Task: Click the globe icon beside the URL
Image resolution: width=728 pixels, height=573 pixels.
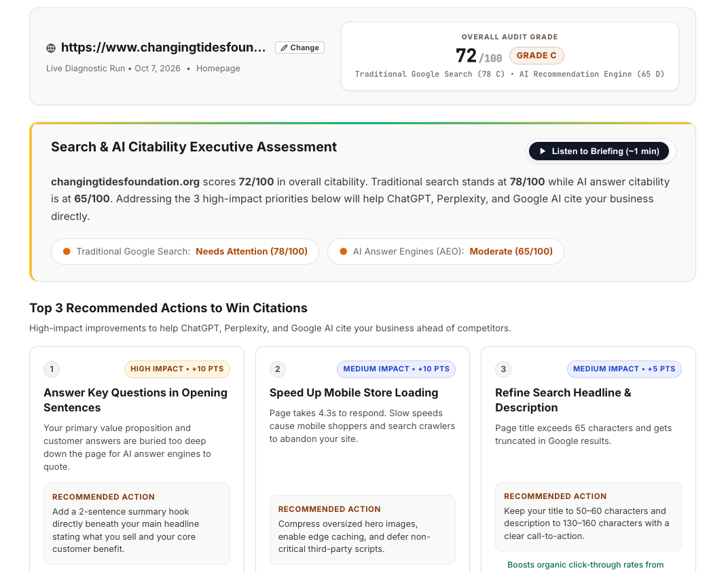Action: (51, 48)
